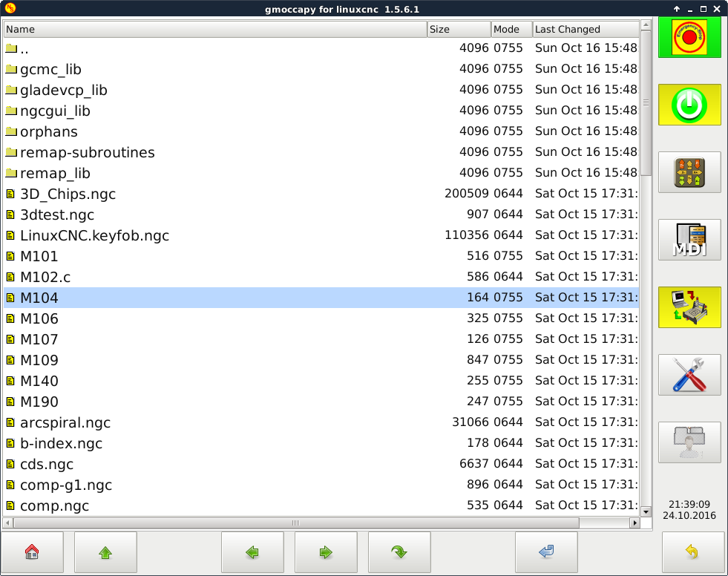Select file M107
This screenshot has width=728, height=576.
point(321,339)
